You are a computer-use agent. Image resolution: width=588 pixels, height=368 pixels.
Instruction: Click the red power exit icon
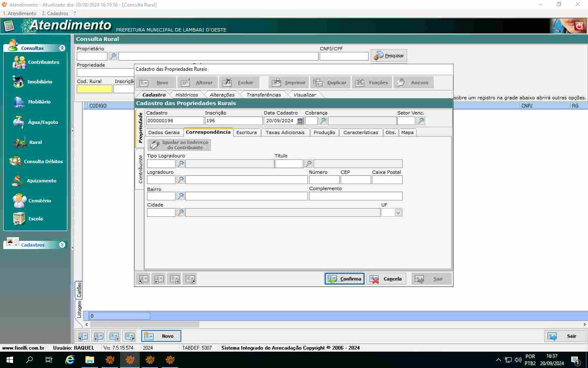pyautogui.click(x=579, y=26)
